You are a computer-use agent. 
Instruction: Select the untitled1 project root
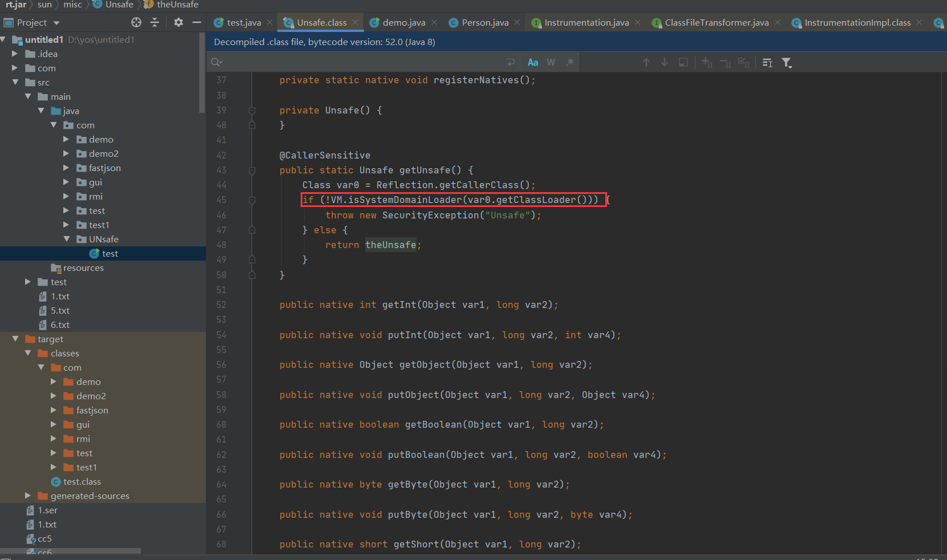(x=44, y=39)
